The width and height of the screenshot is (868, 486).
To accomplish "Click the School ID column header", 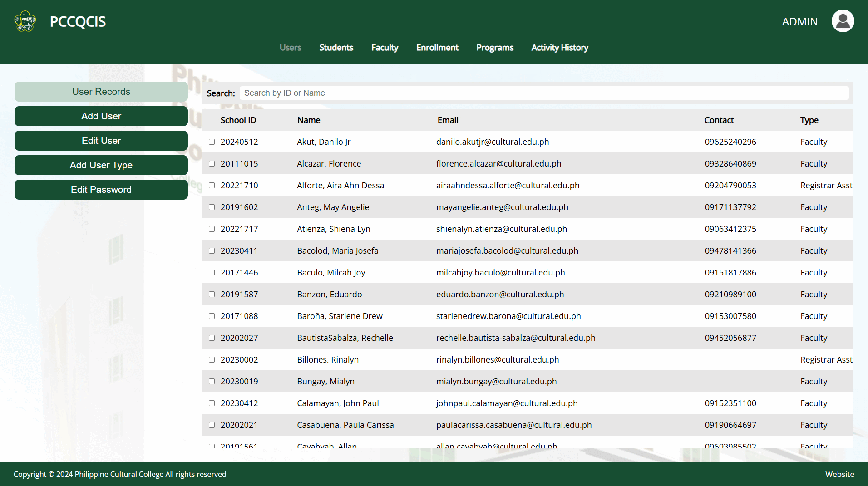I will (x=238, y=120).
